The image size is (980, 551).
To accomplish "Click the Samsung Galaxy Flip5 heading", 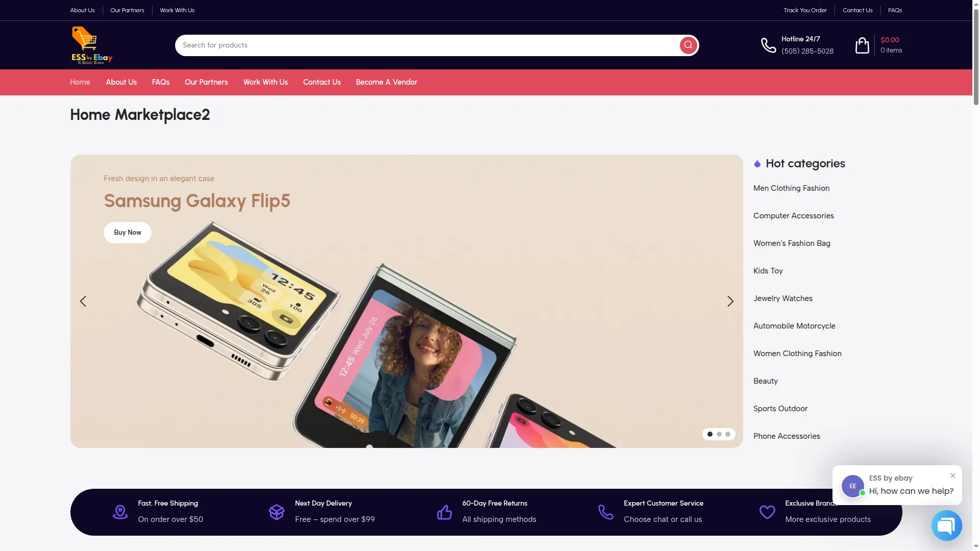I will [197, 201].
